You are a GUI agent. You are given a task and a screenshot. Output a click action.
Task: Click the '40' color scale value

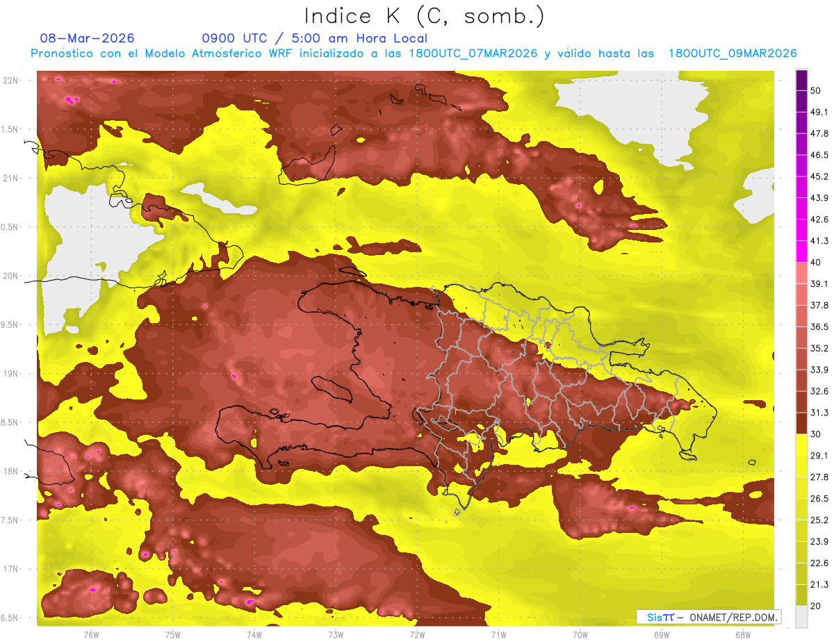817,263
